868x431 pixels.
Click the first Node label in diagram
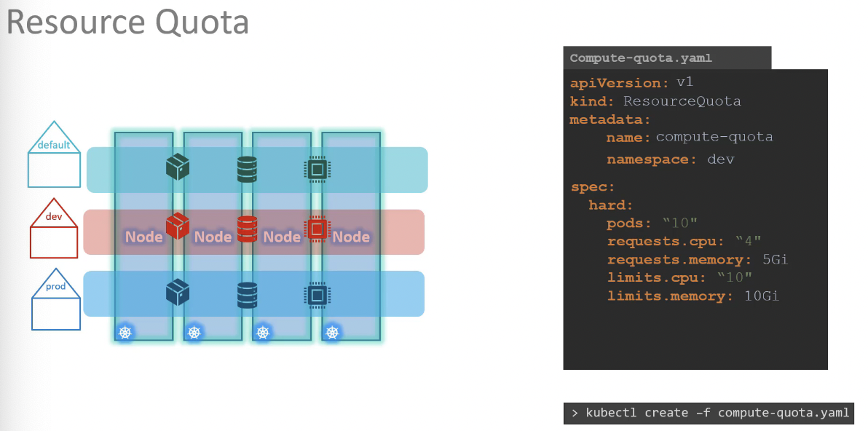click(144, 237)
